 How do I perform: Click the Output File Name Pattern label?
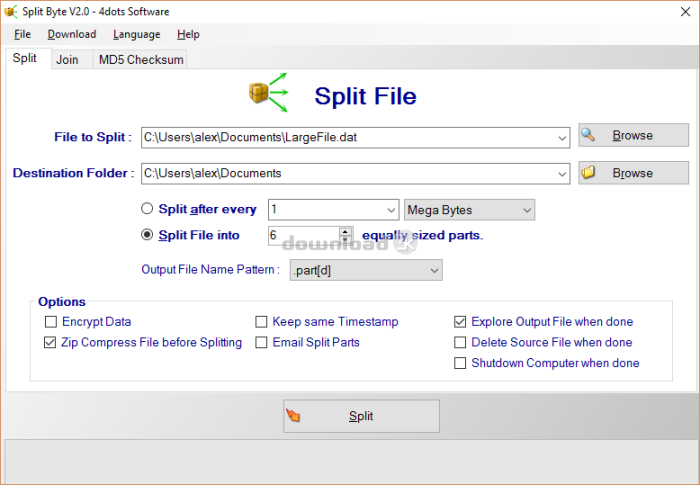pos(210,270)
